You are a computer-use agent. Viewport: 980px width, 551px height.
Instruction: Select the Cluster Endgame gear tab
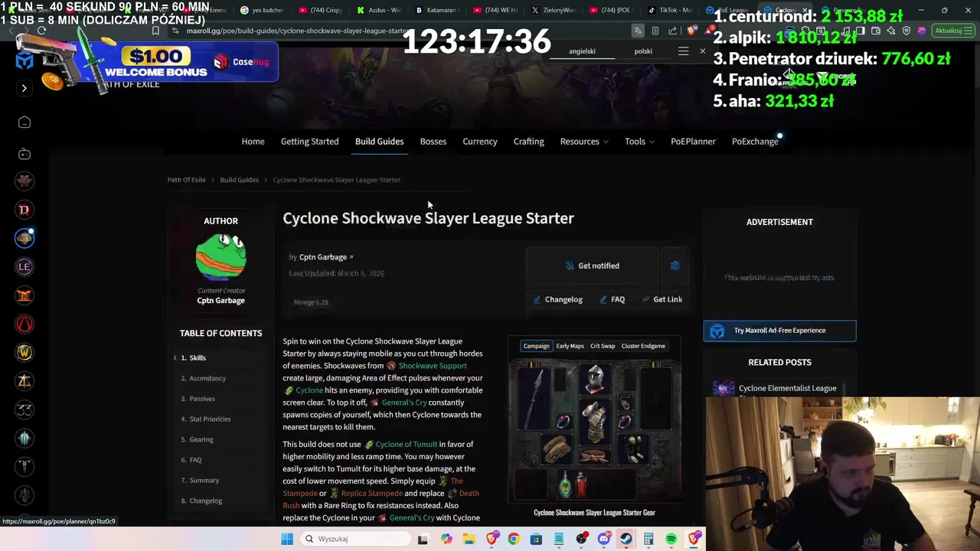tap(643, 346)
